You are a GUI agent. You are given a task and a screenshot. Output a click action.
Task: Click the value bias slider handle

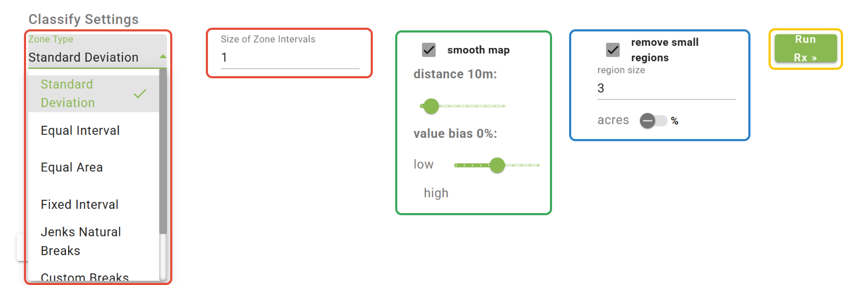pos(497,165)
